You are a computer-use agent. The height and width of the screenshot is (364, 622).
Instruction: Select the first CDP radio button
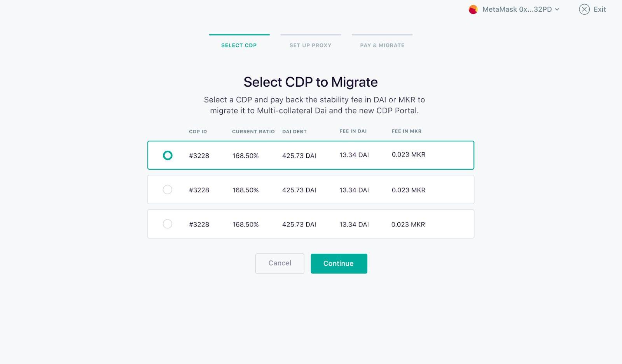168,155
